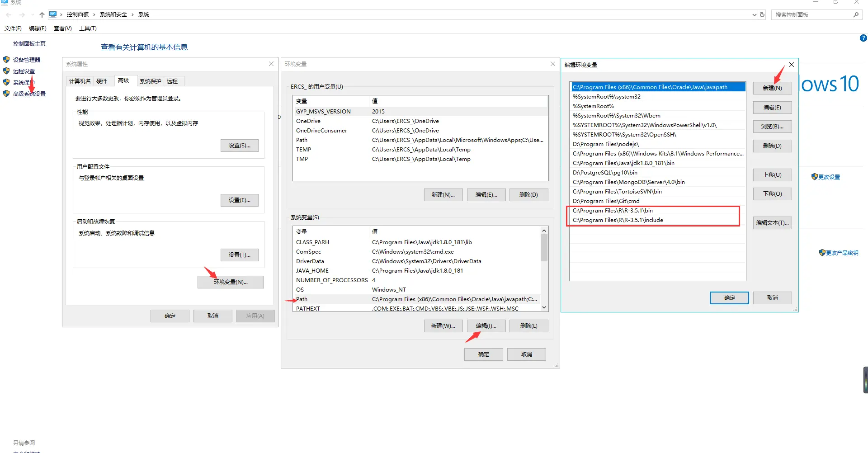This screenshot has width=868, height=453.
Task: Expand the address bar history dropdown
Action: 754,14
